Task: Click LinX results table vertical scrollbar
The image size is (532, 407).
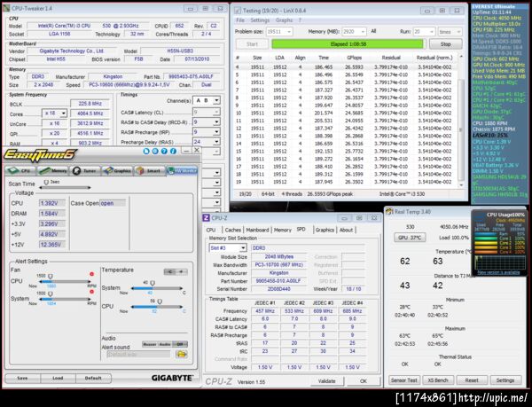Action: coord(461,121)
